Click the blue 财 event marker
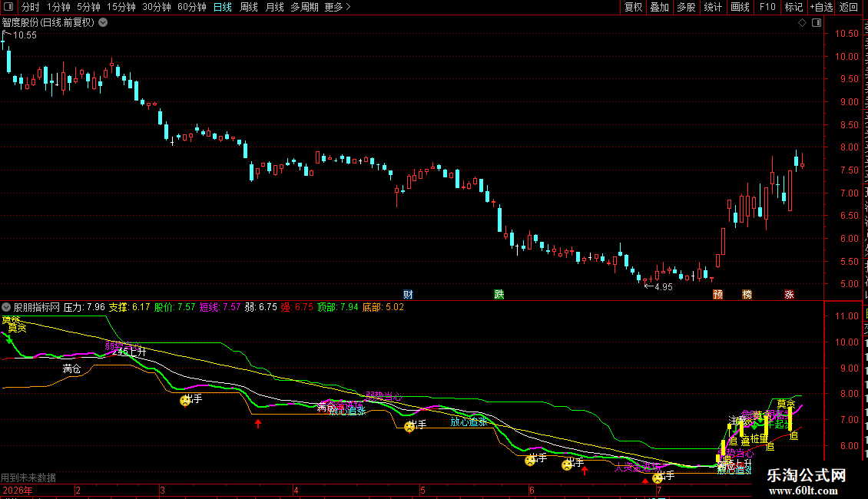The width and height of the screenshot is (868, 499). [x=408, y=294]
